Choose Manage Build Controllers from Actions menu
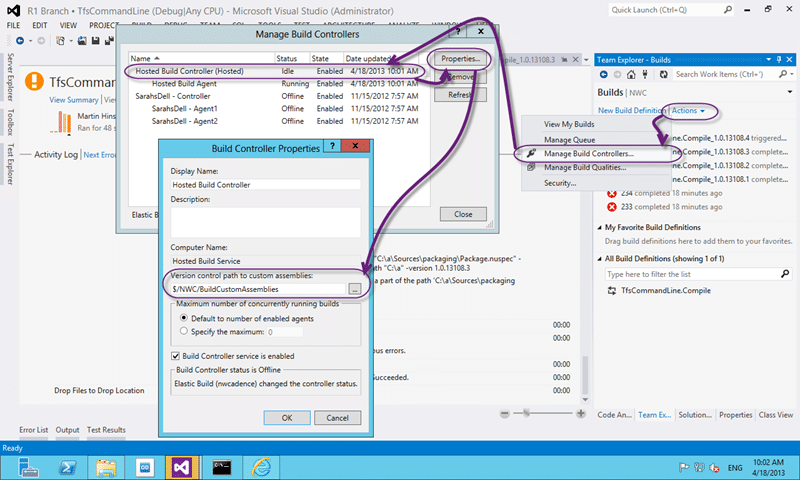 [x=589, y=154]
